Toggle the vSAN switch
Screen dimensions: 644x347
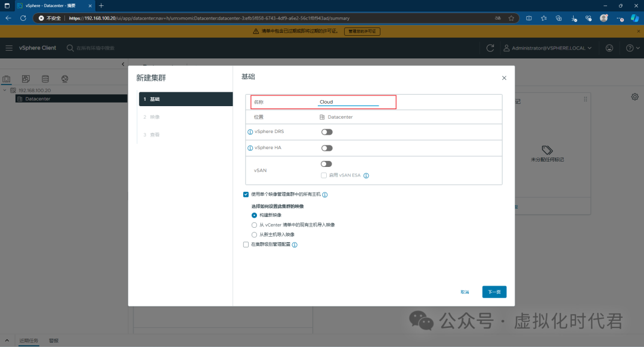(x=327, y=164)
